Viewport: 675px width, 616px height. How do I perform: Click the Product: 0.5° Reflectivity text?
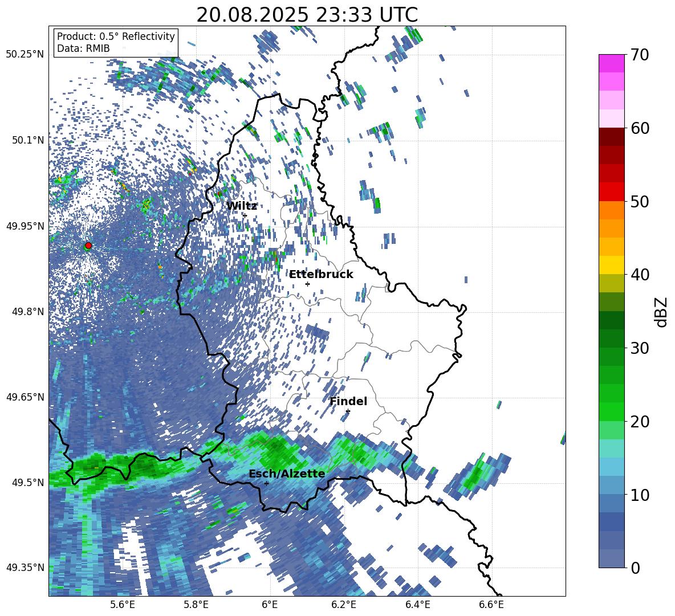pyautogui.click(x=116, y=36)
